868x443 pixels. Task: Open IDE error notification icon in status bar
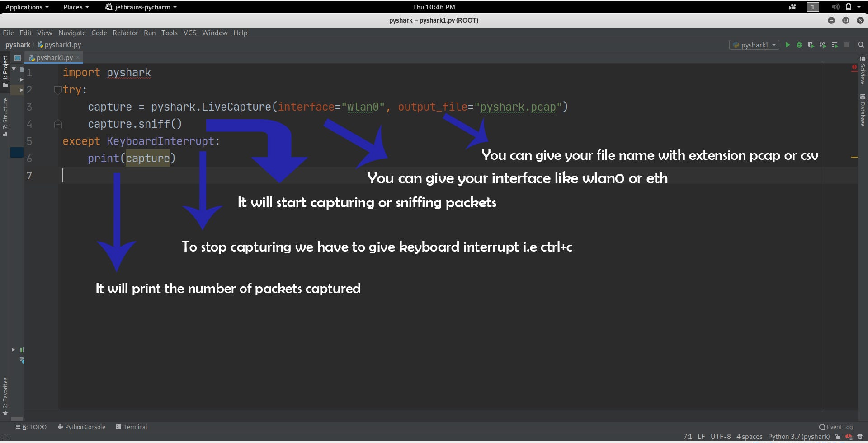coord(849,437)
